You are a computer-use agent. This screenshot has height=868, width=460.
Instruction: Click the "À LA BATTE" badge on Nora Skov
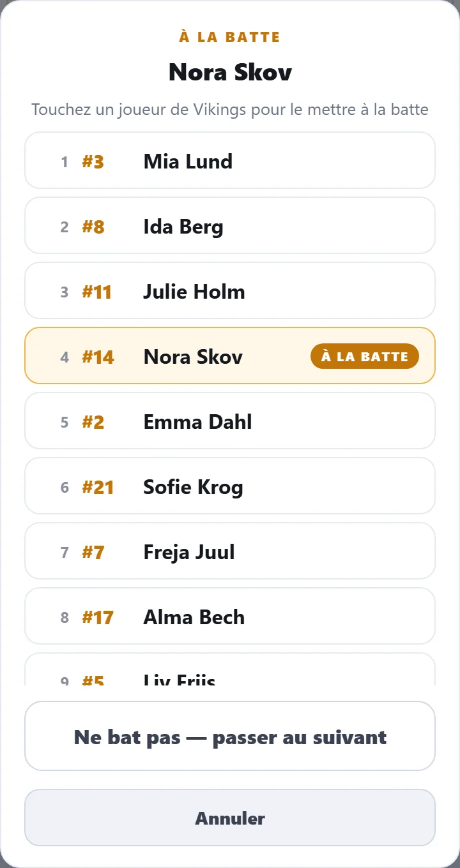tap(365, 356)
